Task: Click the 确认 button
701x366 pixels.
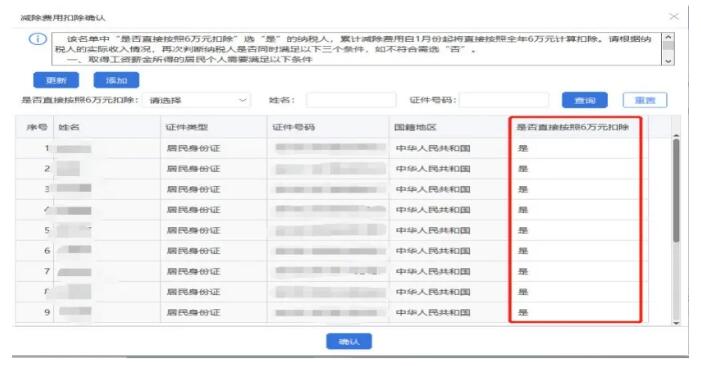Action: (x=349, y=341)
